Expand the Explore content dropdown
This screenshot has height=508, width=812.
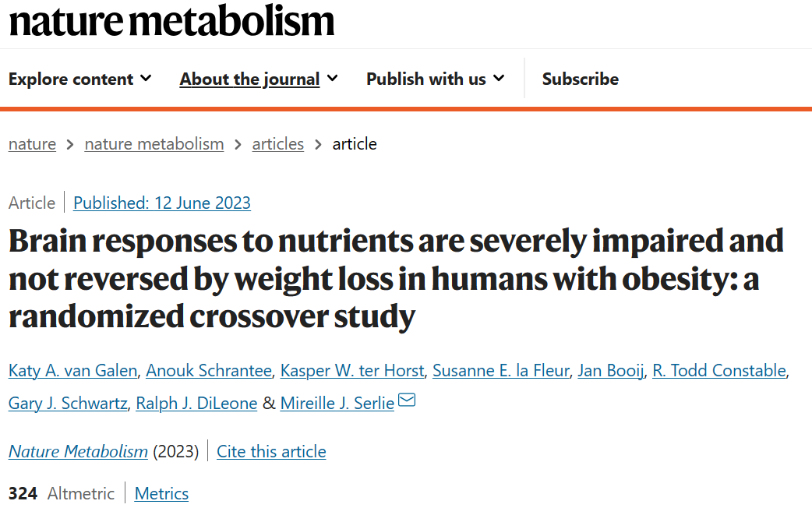(x=79, y=79)
